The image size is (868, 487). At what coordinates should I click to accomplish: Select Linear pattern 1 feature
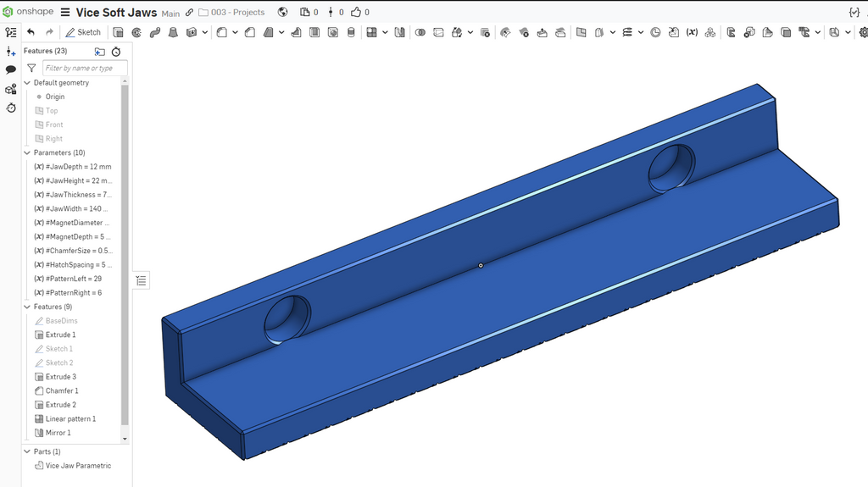click(x=70, y=419)
